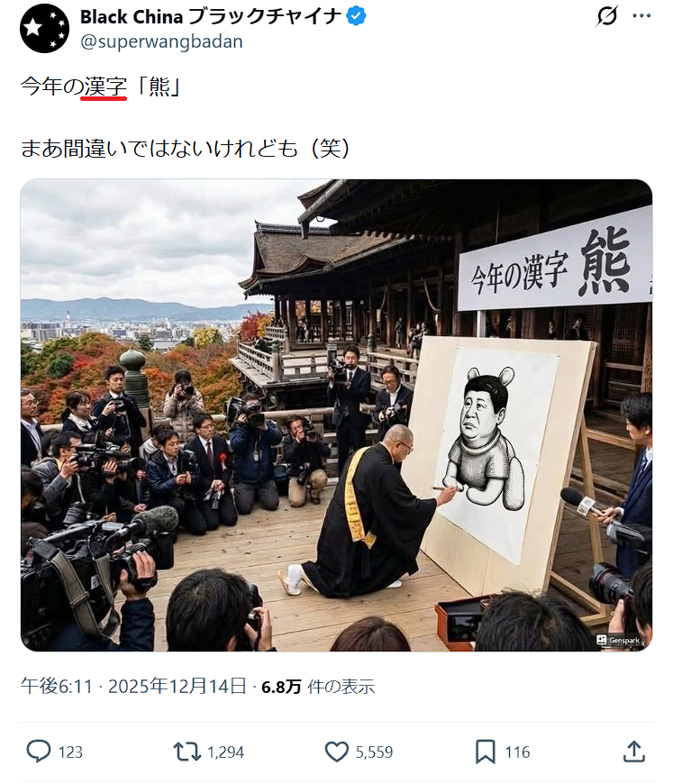The image size is (673, 784).
Task: Click the blue verified badge
Action: pos(356,16)
